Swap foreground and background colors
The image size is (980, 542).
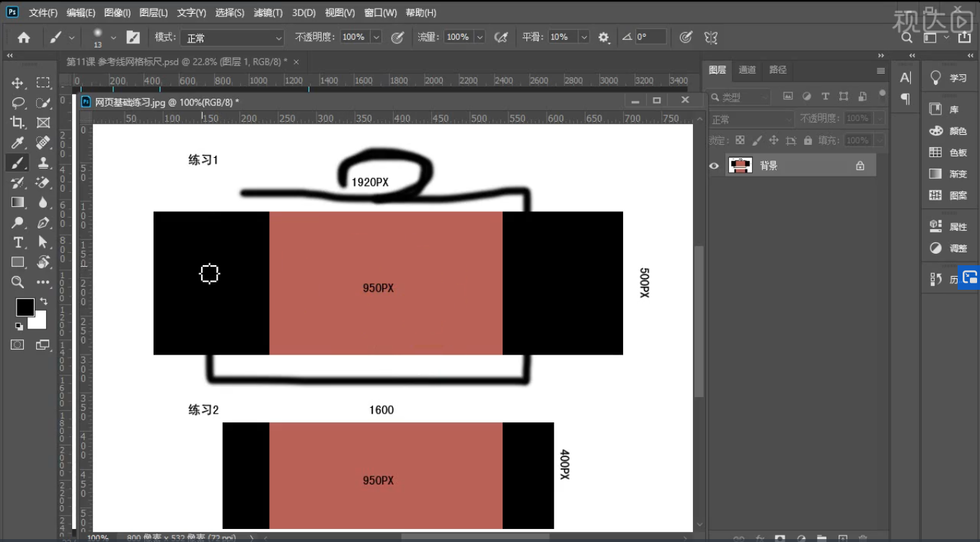coord(43,301)
